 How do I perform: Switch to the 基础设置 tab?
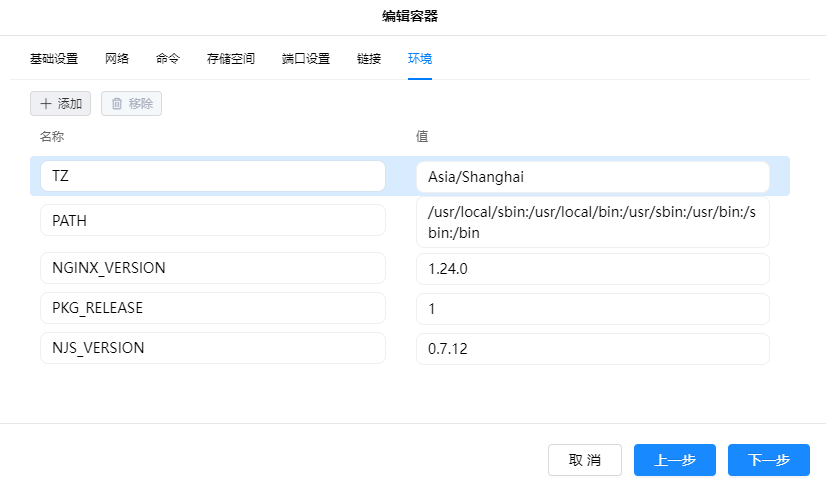pos(54,59)
